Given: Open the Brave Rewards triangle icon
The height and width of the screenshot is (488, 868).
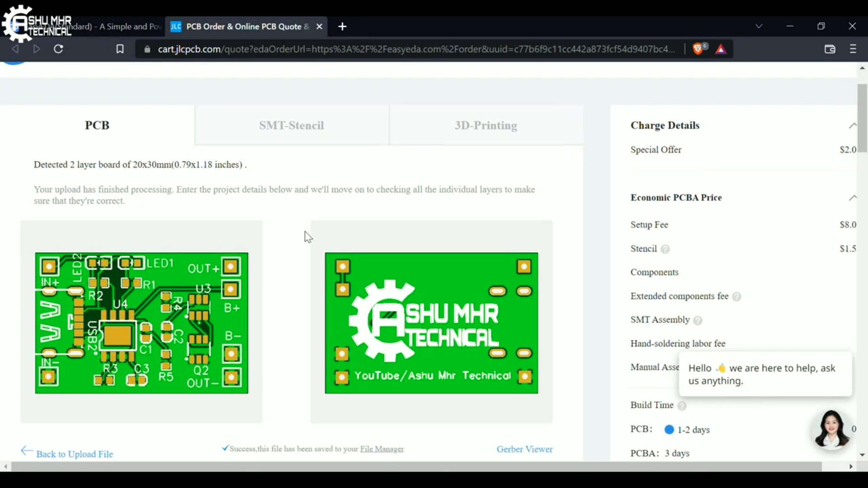Looking at the screenshot, I should 721,49.
